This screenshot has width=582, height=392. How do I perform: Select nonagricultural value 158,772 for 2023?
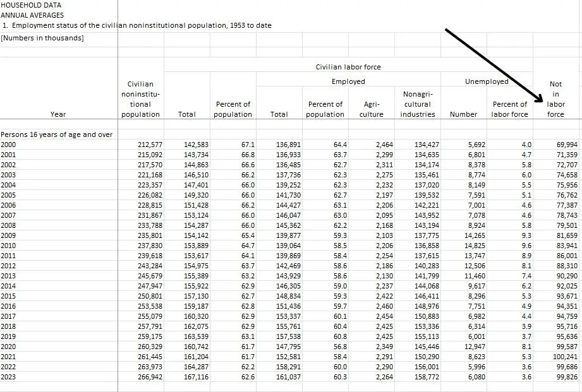[427, 377]
